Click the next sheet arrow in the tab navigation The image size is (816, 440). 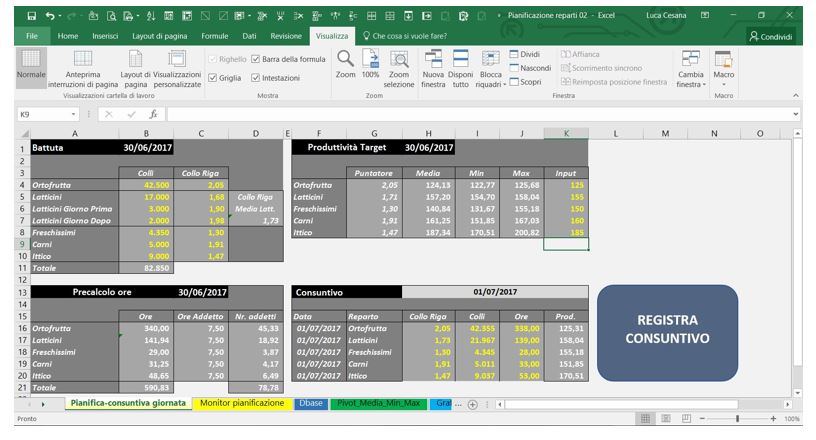click(x=43, y=405)
